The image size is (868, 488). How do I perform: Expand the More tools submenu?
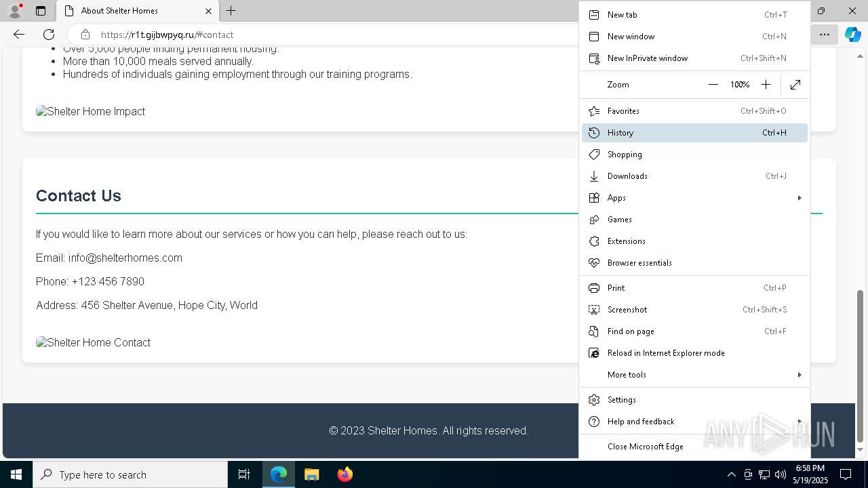click(x=694, y=375)
